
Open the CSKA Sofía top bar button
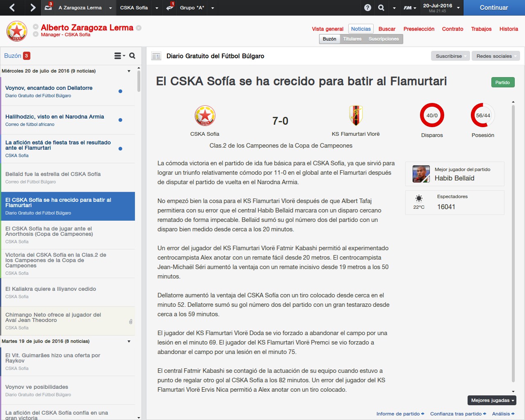coord(134,8)
